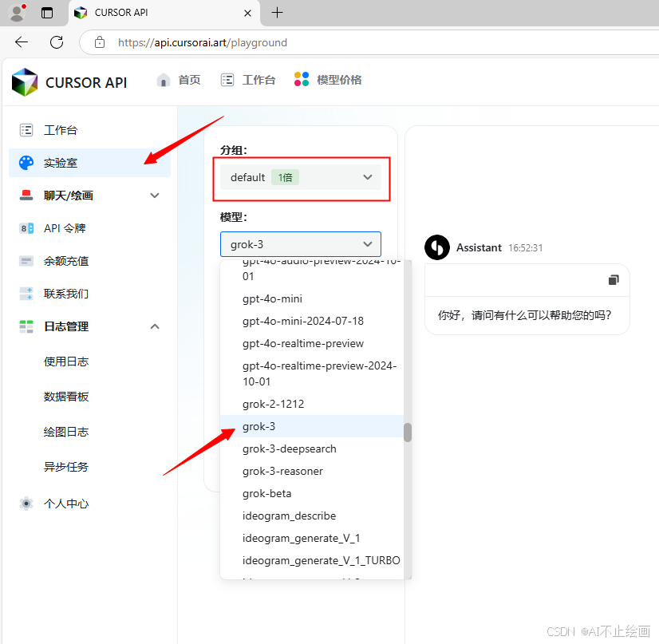Choose gpt-4o-mini from the model list
Screen dimensions: 659x644
point(312,299)
